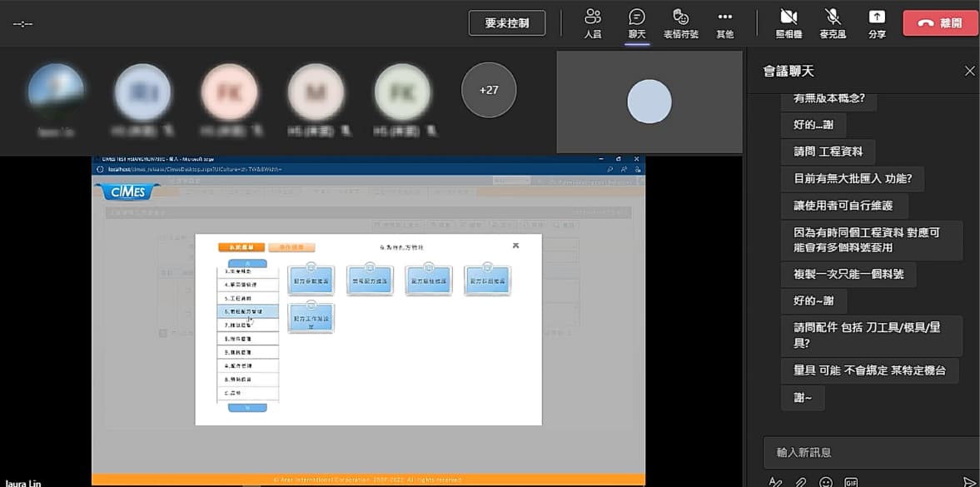Click the last chat message 謝~
The height and width of the screenshot is (487, 980).
[x=803, y=398]
